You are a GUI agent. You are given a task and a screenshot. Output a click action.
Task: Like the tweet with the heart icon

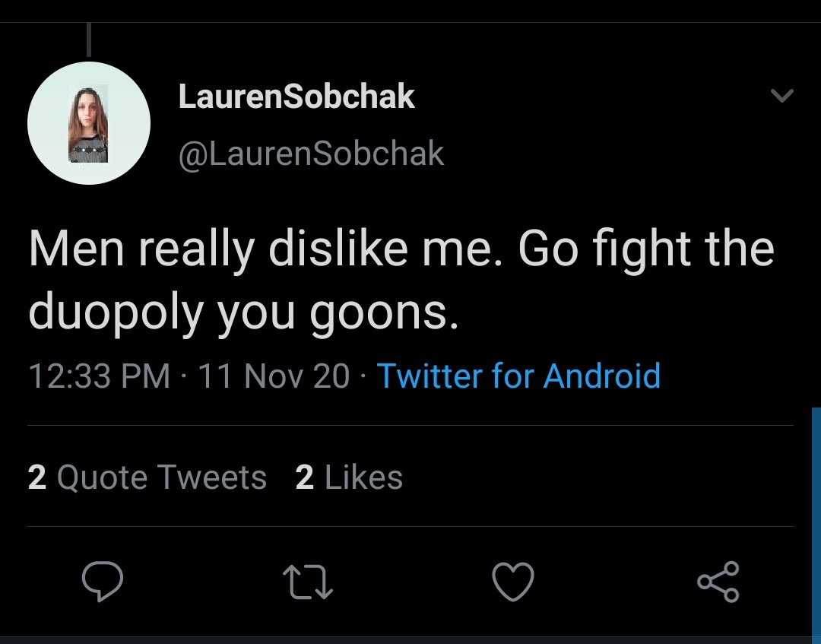pos(513,582)
